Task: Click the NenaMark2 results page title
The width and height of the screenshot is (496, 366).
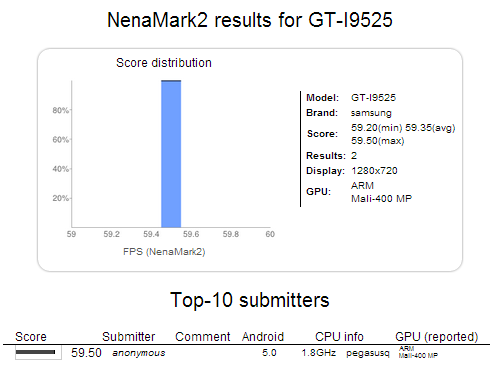Action: tap(250, 20)
